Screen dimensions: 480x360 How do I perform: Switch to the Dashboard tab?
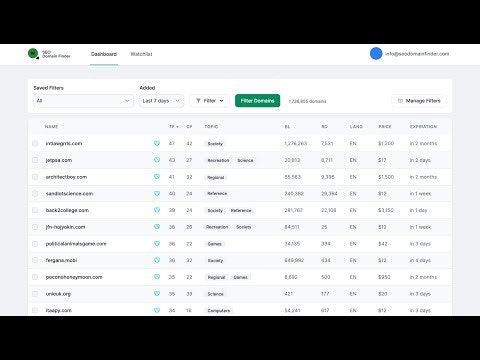(x=104, y=54)
